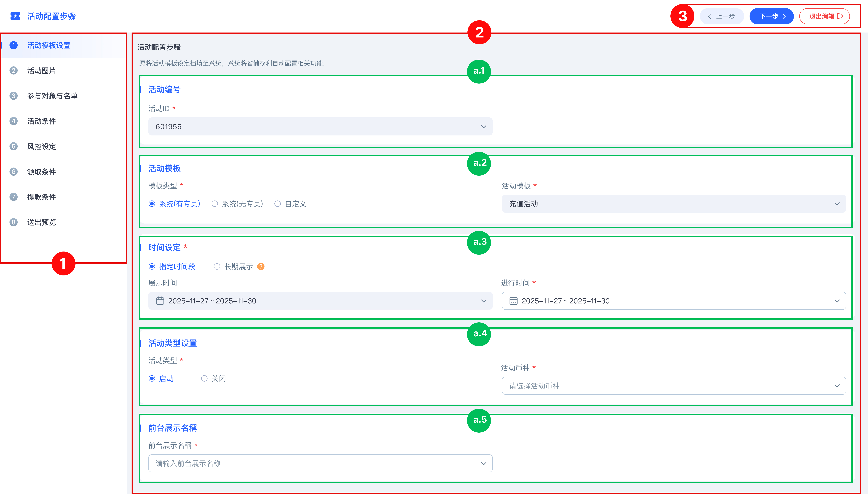Click step 8 number icon for 送出预览
This screenshot has height=494, width=868.
point(14,222)
